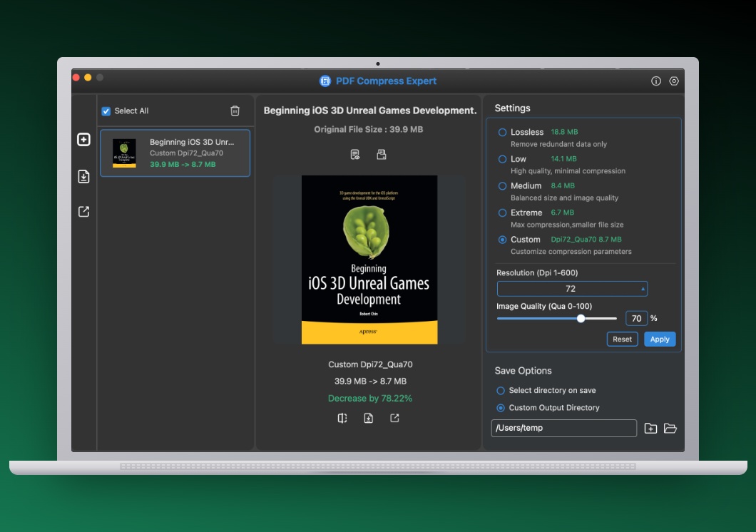This screenshot has height=532, width=756.
Task: Click the book cover preview image
Action: click(369, 260)
